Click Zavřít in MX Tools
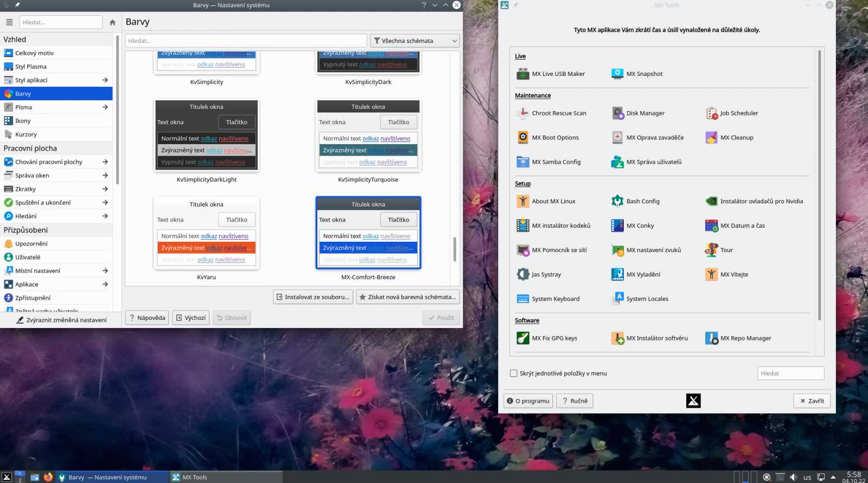Image resolution: width=868 pixels, height=483 pixels. click(812, 401)
